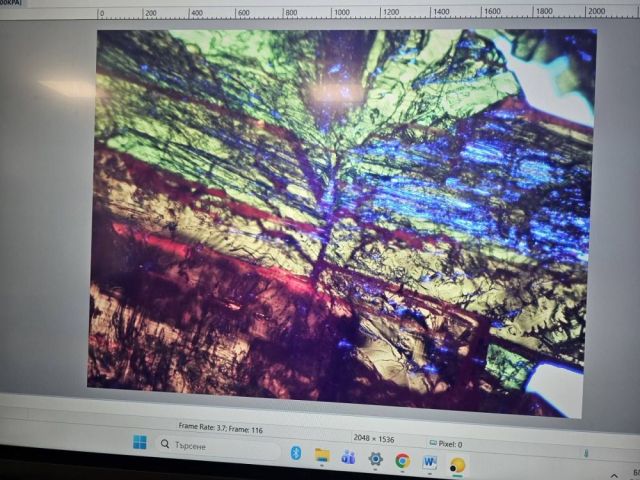Click the Pixel: 0 status entry
The width and height of the screenshot is (640, 480).
pyautogui.click(x=446, y=444)
